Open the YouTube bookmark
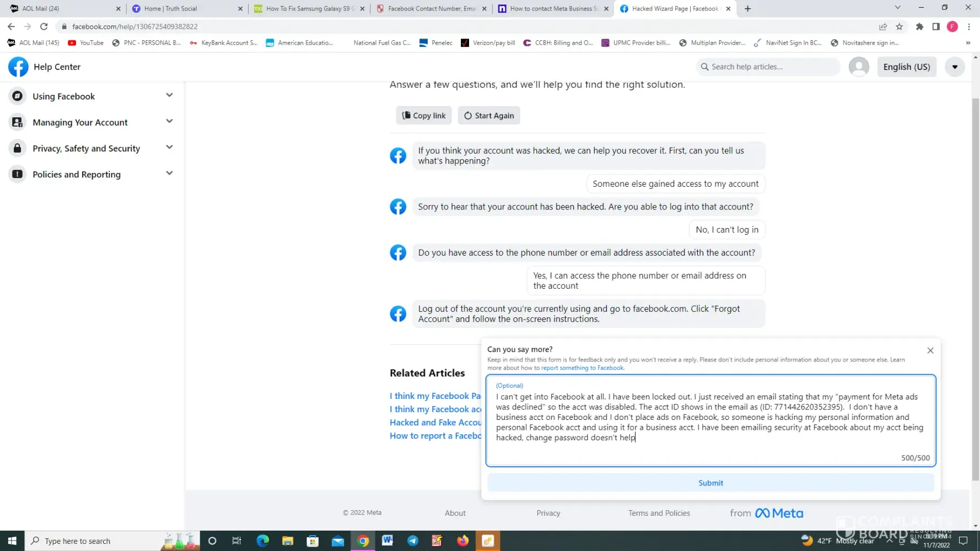980x551 pixels. pos(85,43)
